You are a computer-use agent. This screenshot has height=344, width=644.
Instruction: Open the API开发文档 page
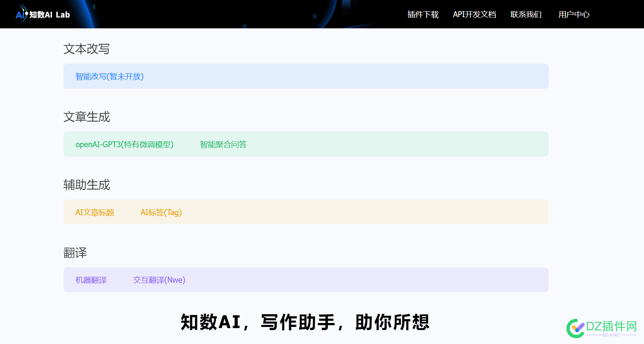pos(474,14)
